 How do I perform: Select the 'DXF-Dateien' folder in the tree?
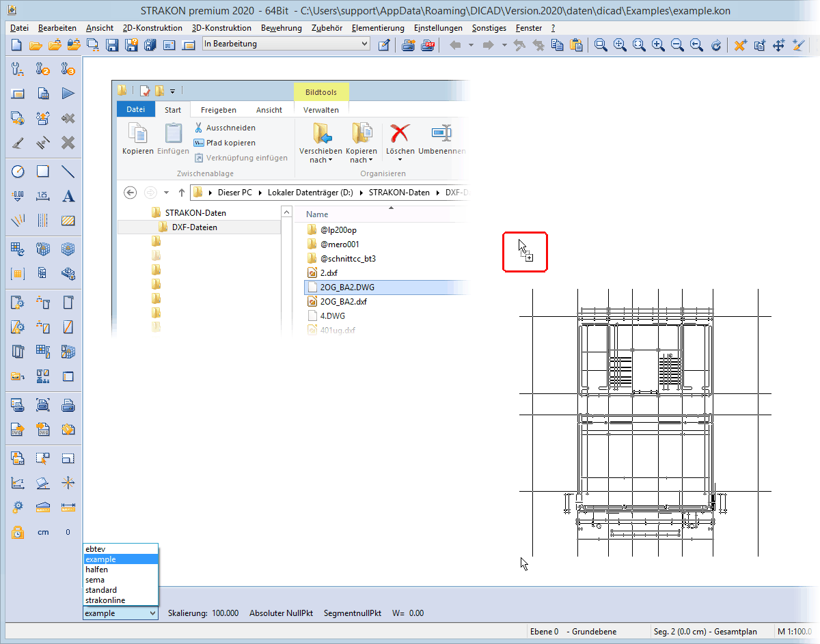coord(194,227)
